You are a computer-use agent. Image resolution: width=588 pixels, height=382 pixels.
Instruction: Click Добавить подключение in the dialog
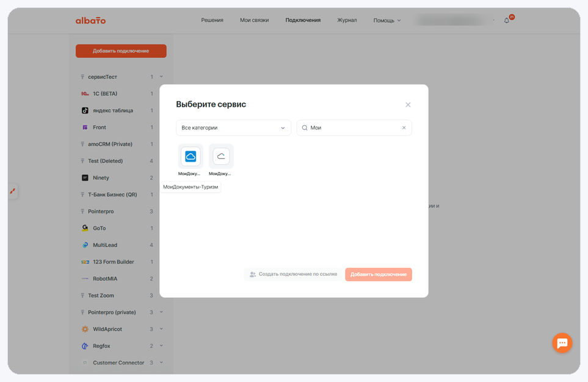tap(379, 275)
